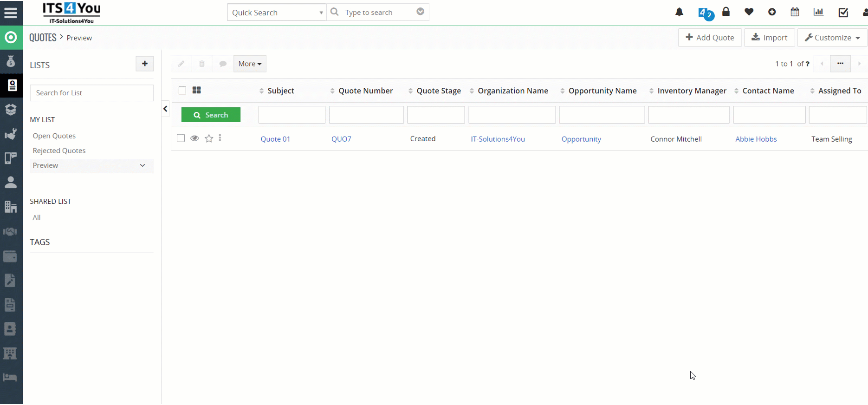Tick the select-all checkbox in header

coord(182,91)
